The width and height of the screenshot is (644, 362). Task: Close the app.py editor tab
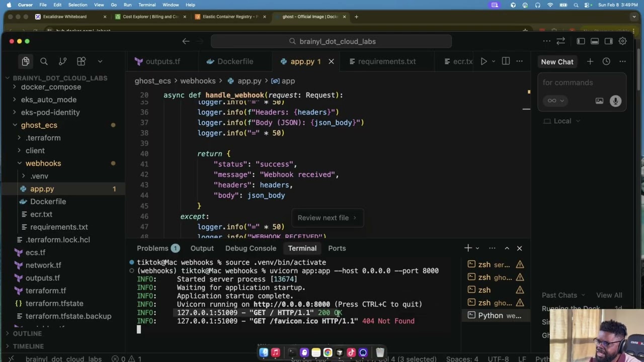tap(331, 61)
